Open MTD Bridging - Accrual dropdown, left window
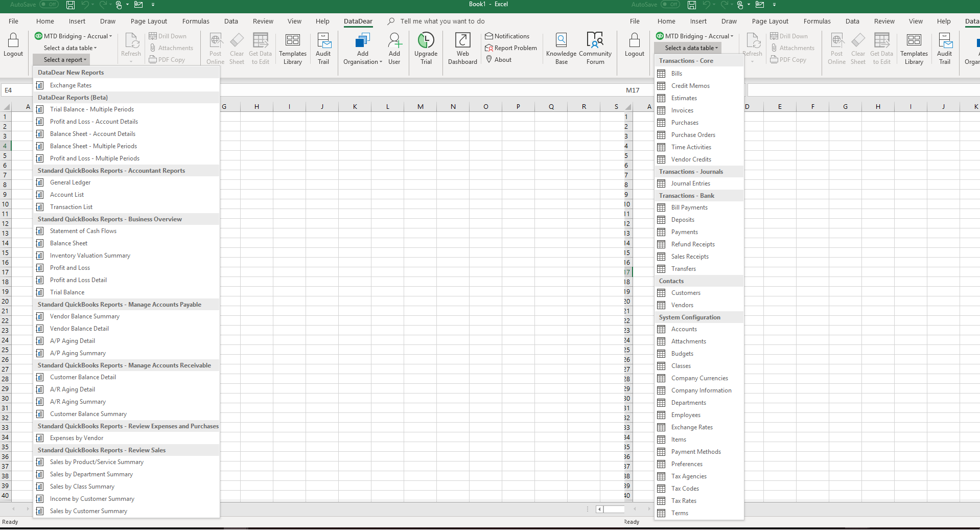Screen dimensions: 980x531 pyautogui.click(x=73, y=36)
